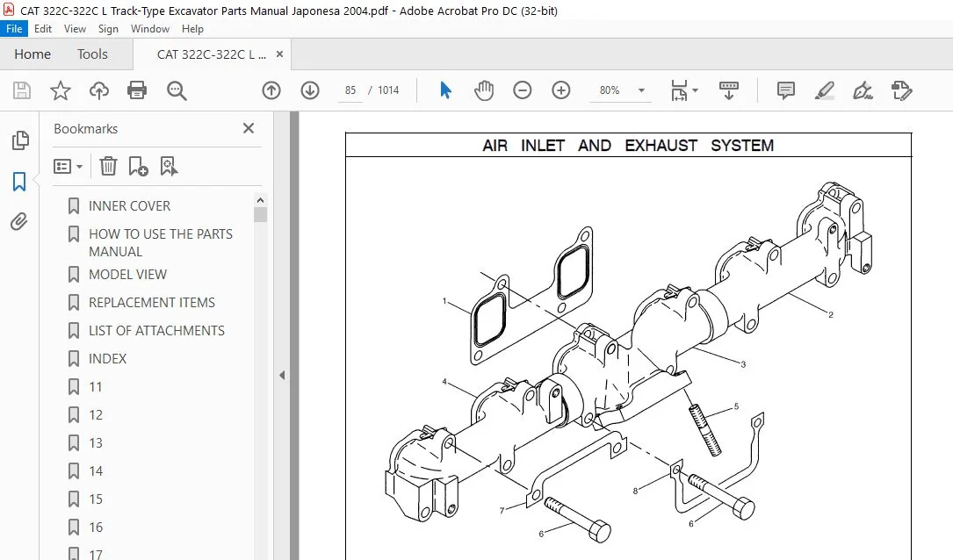Jump to bookmark 16
The image size is (953, 560).
(x=96, y=528)
